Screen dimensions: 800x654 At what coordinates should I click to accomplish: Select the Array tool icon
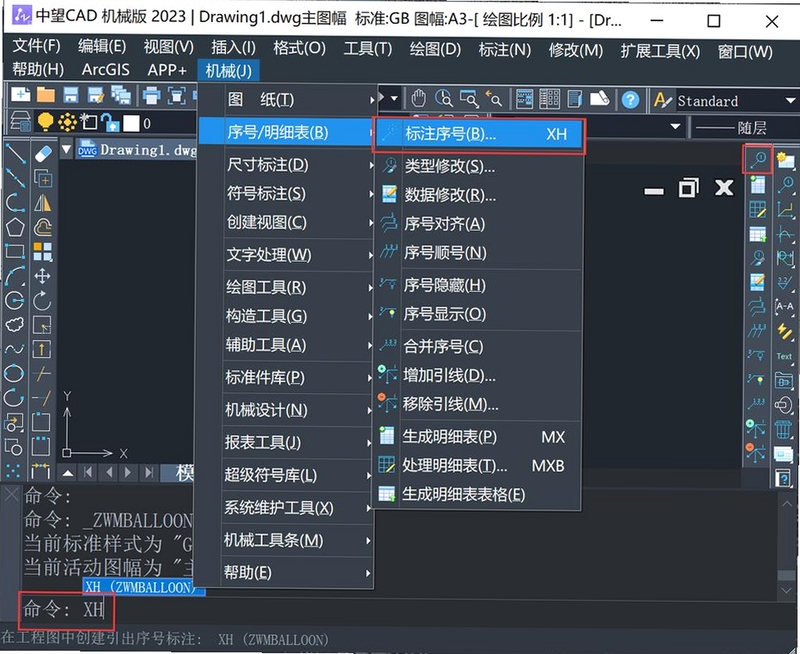tap(43, 252)
